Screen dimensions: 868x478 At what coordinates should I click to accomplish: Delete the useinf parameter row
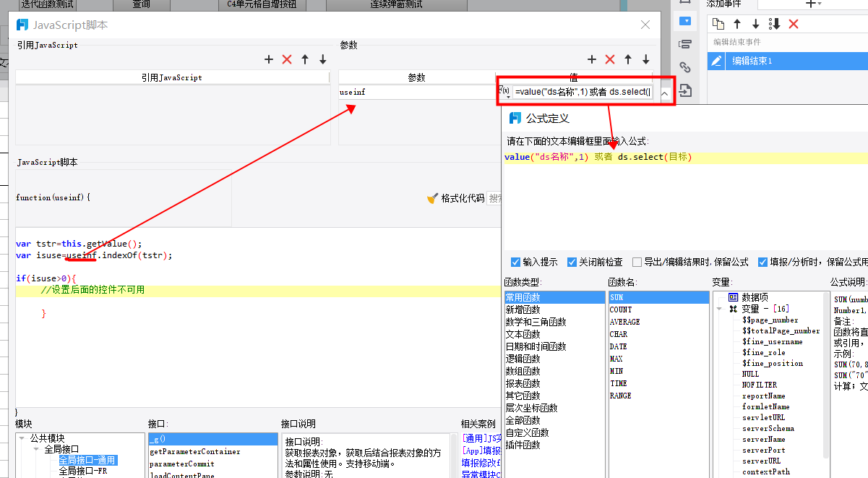(x=610, y=59)
